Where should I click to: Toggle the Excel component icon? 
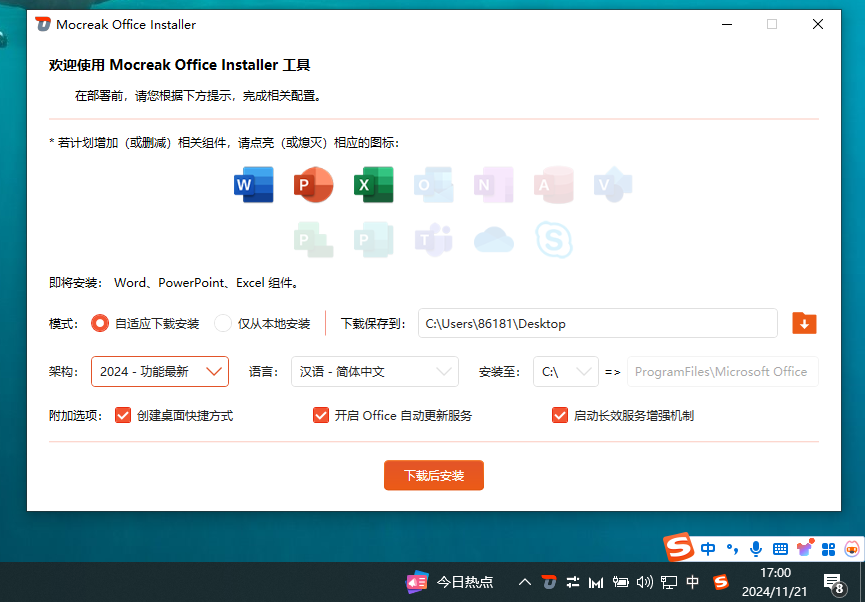tap(373, 185)
